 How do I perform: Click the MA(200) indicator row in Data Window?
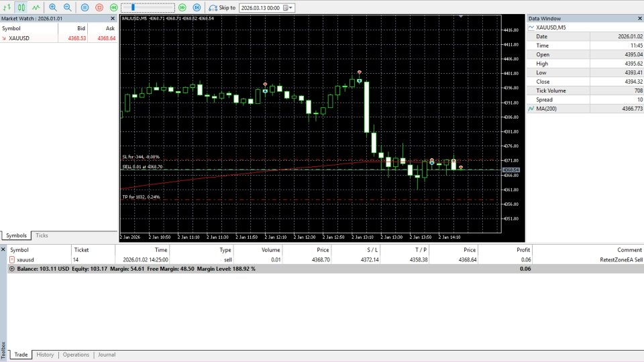[x=585, y=109]
